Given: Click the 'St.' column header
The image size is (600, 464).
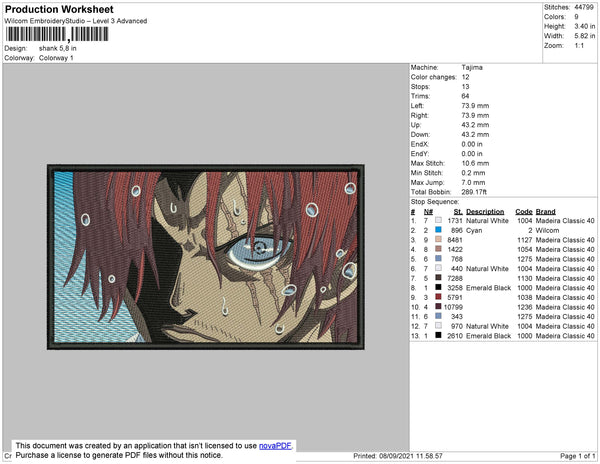Looking at the screenshot, I should coord(458,212).
